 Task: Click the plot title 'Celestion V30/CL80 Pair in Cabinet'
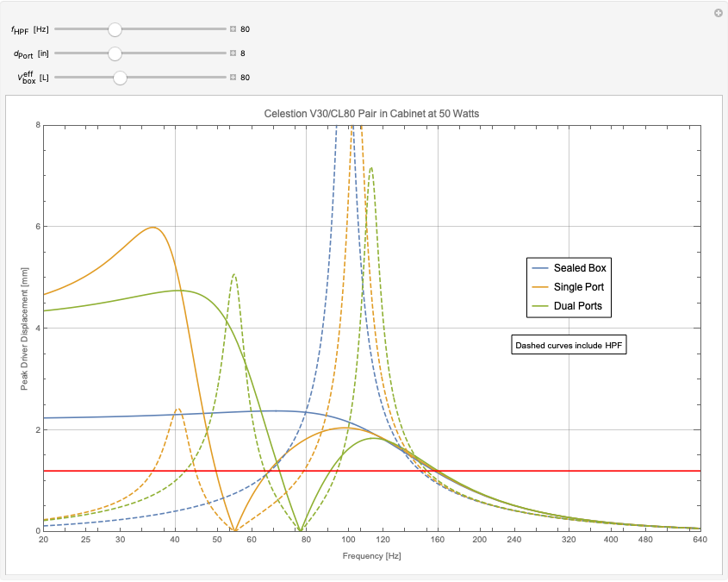tap(371, 114)
